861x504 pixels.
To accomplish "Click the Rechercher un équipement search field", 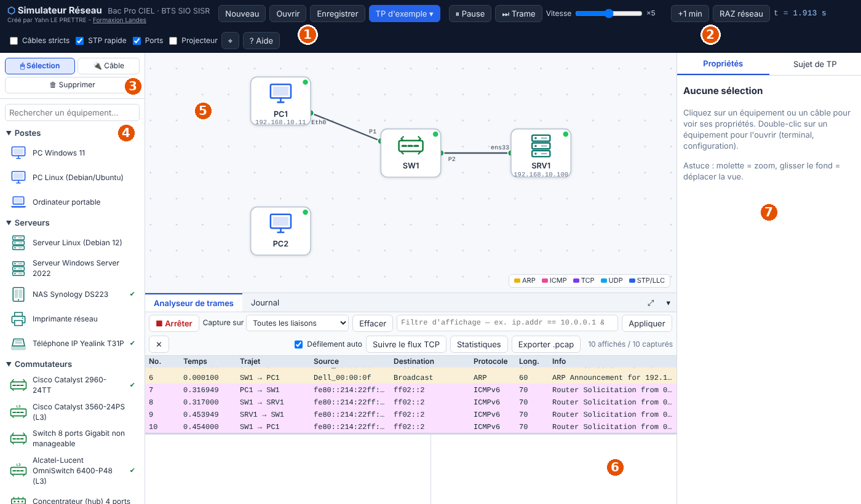I will coord(73,112).
